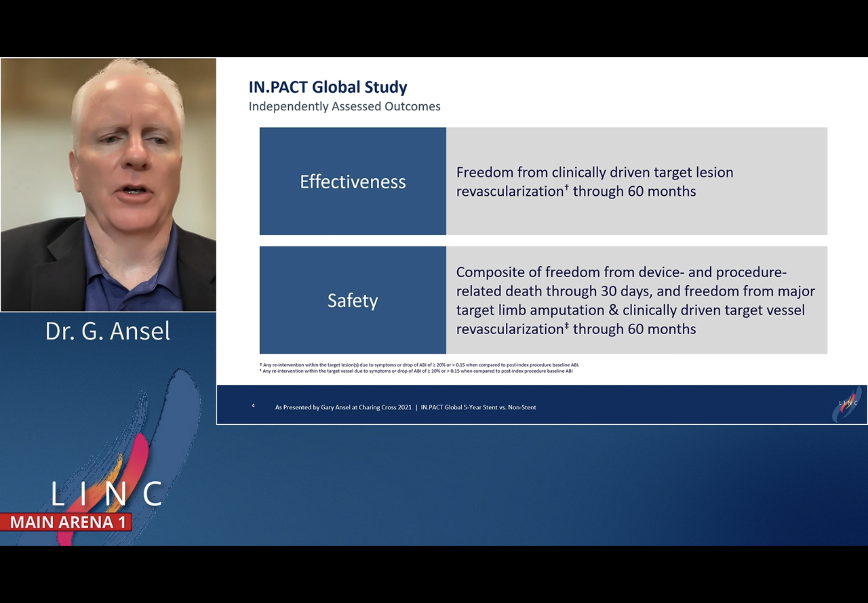Click the Independently Assessed Outcomes subtitle
868x603 pixels.
point(344,107)
